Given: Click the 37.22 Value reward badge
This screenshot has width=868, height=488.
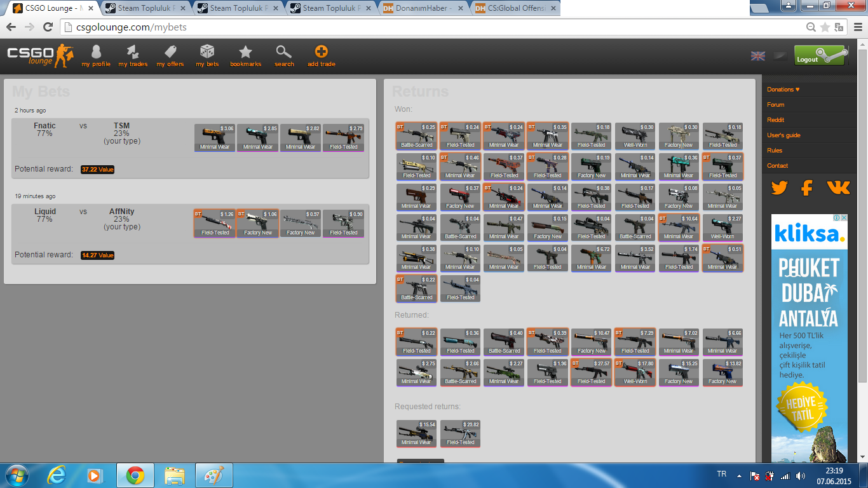Looking at the screenshot, I should tap(97, 170).
